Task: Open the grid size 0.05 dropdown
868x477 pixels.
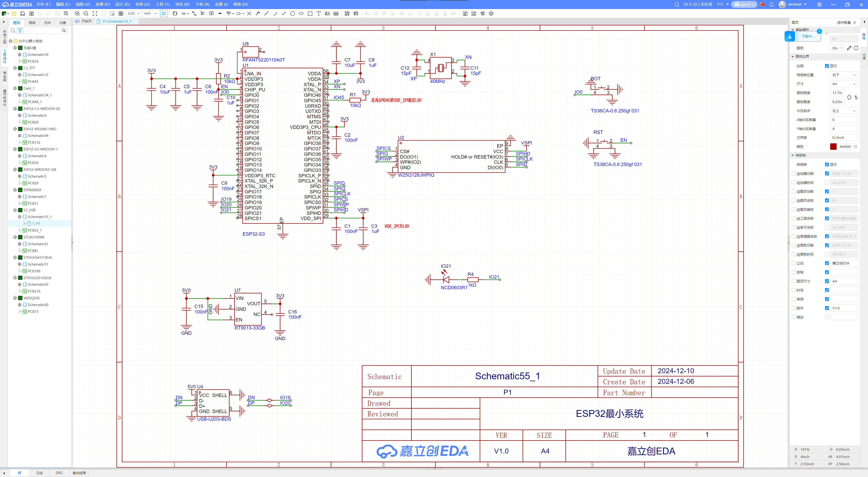Action: coord(133,14)
